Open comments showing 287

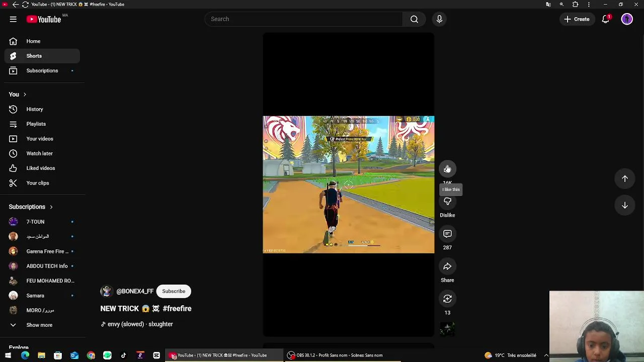[447, 234]
